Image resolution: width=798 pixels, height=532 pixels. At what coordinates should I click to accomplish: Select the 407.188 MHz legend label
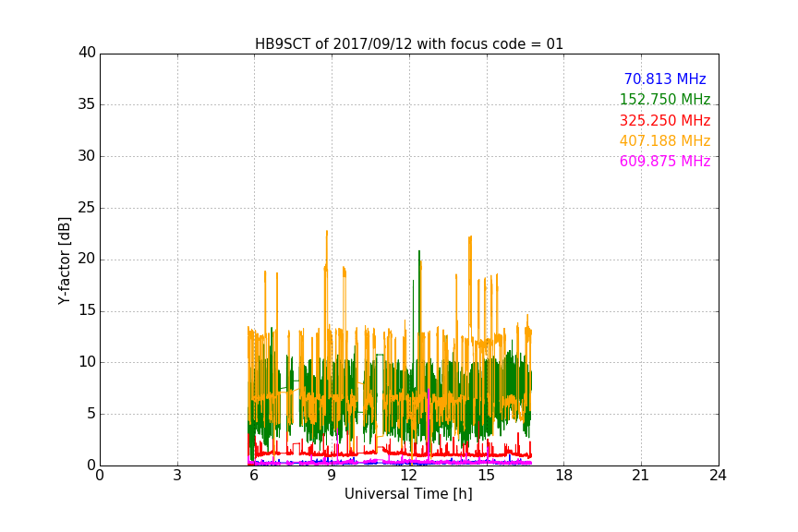[x=665, y=140]
